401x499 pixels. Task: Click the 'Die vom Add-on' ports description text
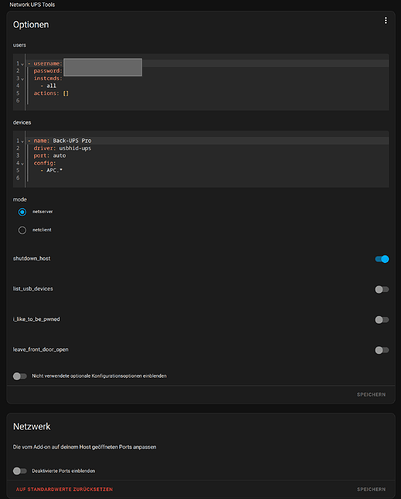point(84,447)
